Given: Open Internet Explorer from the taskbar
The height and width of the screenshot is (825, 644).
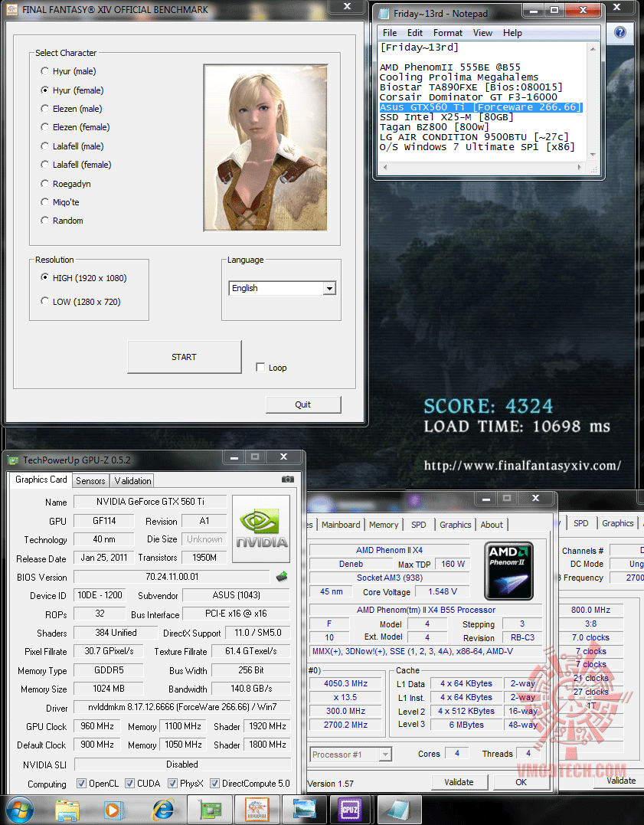Looking at the screenshot, I should click(x=163, y=810).
